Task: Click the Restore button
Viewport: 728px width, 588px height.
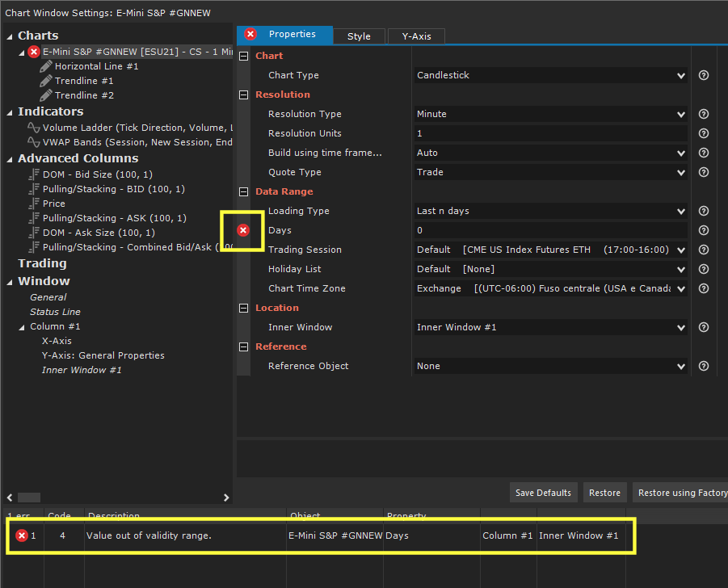Action: [604, 493]
